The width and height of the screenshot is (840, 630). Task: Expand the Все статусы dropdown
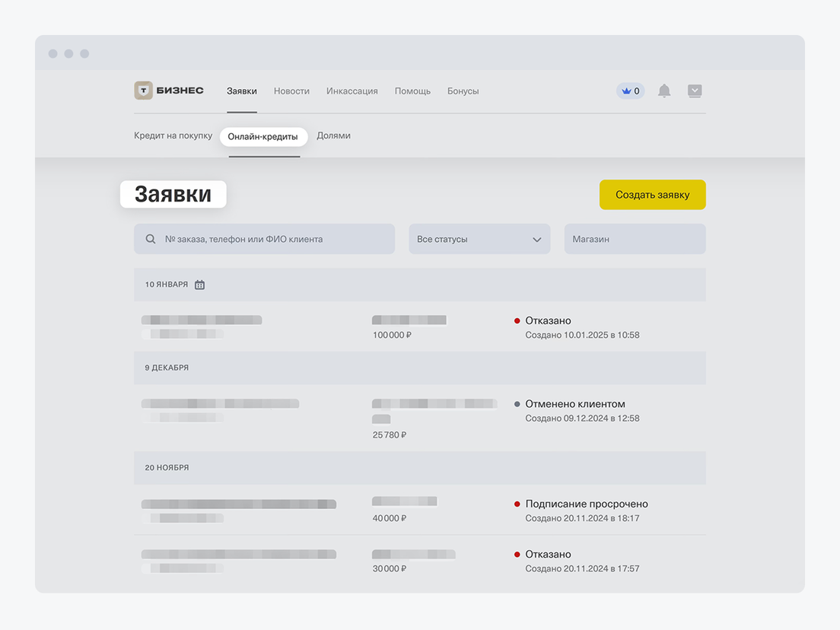pos(479,239)
